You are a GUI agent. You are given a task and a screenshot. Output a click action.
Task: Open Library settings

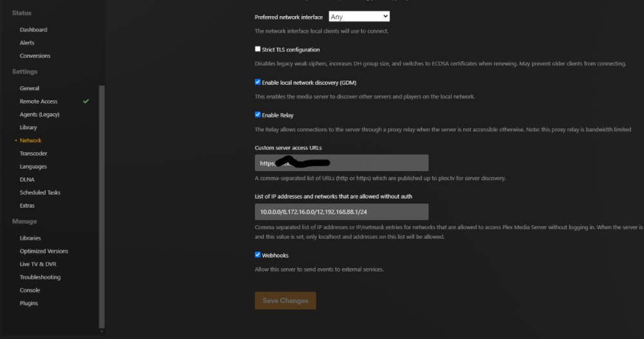(28, 127)
